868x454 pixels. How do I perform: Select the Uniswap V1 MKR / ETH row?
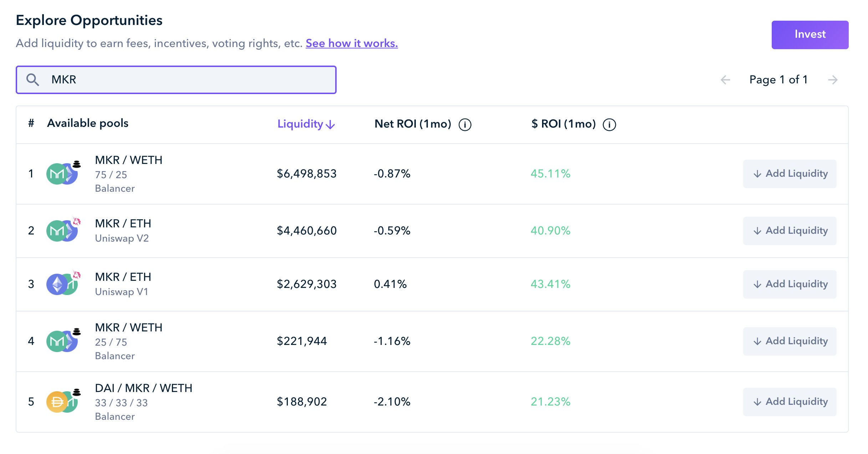point(432,284)
